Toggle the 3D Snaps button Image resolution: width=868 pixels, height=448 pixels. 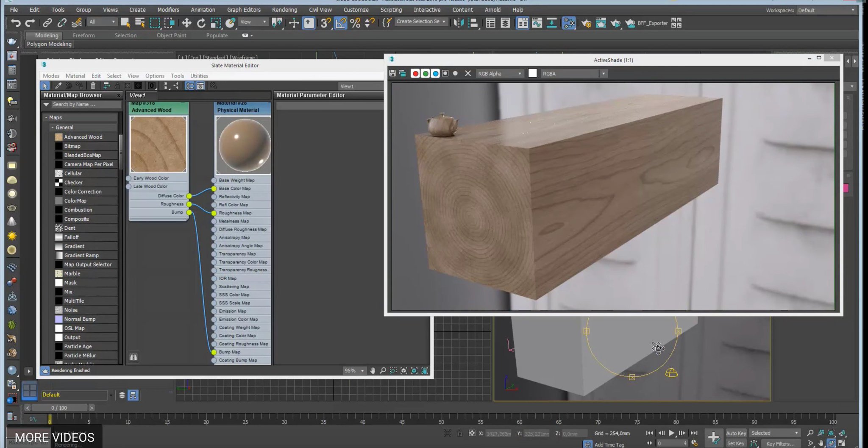tap(325, 23)
